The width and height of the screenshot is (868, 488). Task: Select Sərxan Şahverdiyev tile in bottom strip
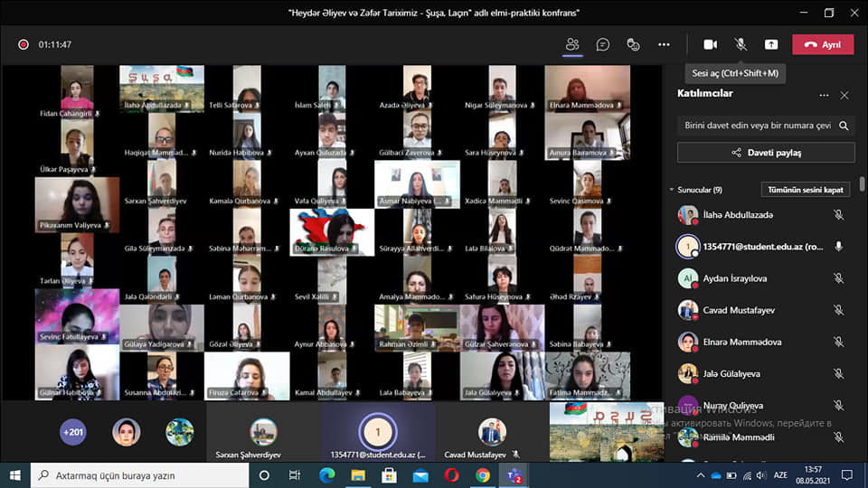coord(263,433)
